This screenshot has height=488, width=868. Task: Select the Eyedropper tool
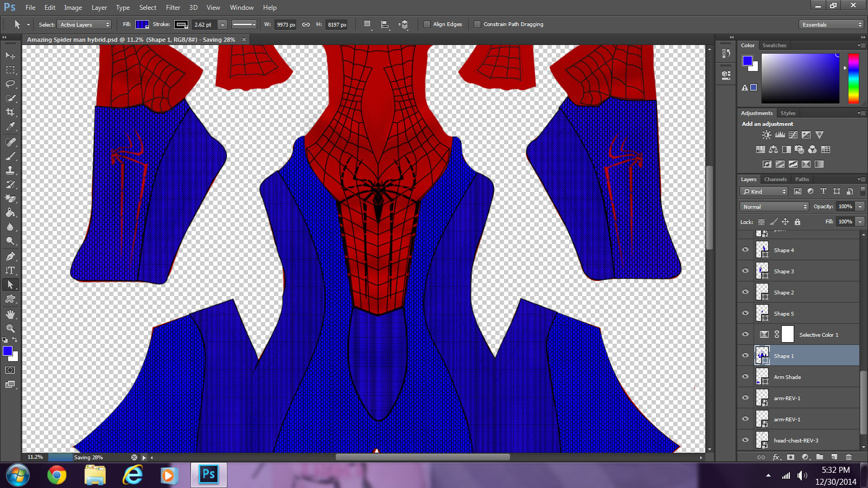point(10,126)
